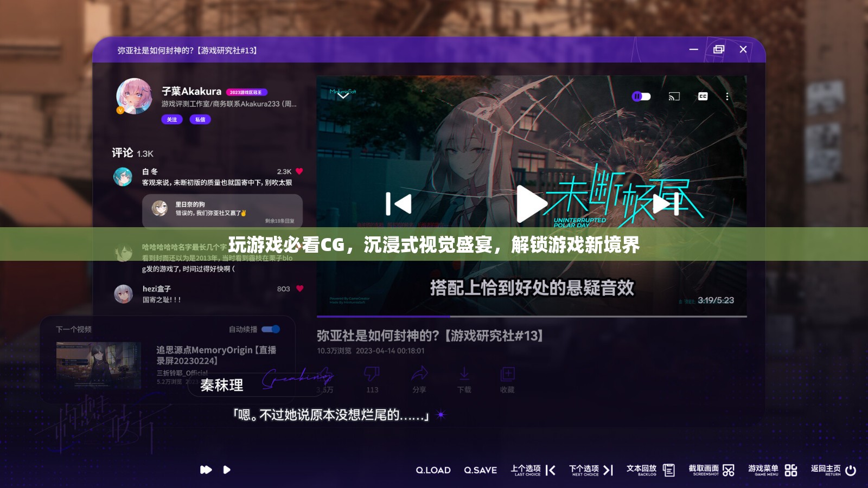
Task: Play the video with the center play button
Action: click(531, 204)
